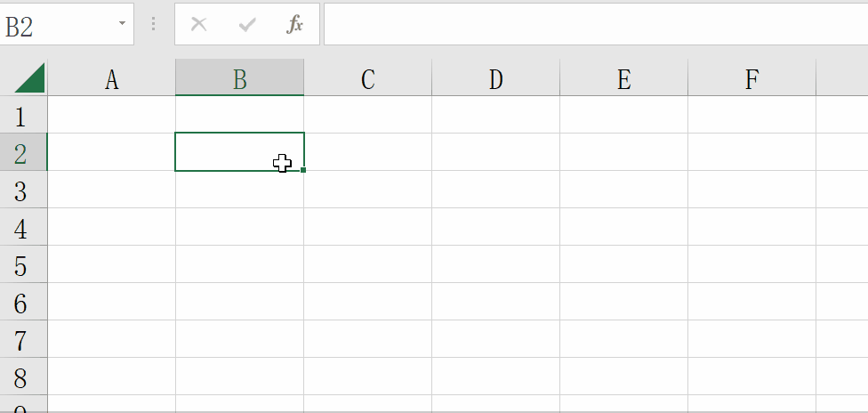Select column C header
Screen dimensions: 868x413
(x=367, y=77)
